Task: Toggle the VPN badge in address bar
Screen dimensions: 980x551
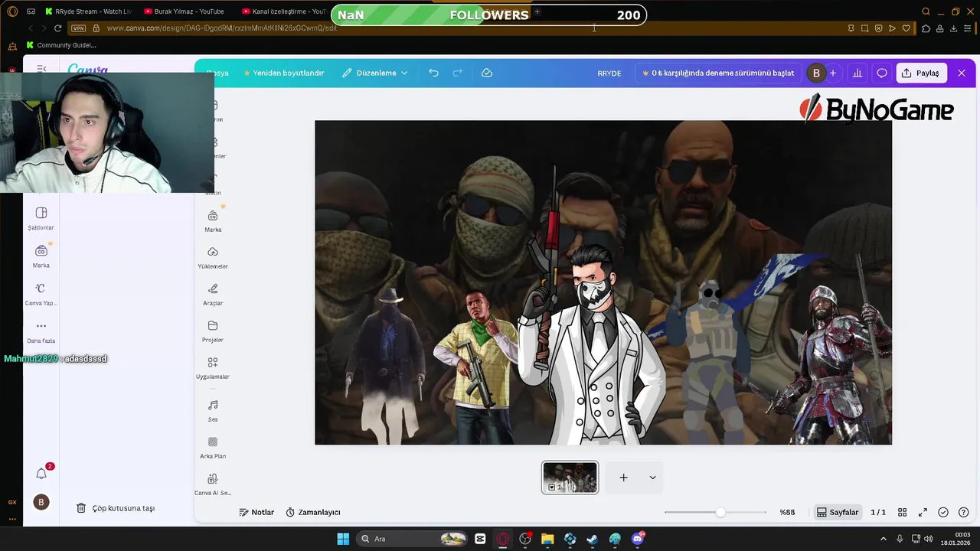Action: [78, 28]
